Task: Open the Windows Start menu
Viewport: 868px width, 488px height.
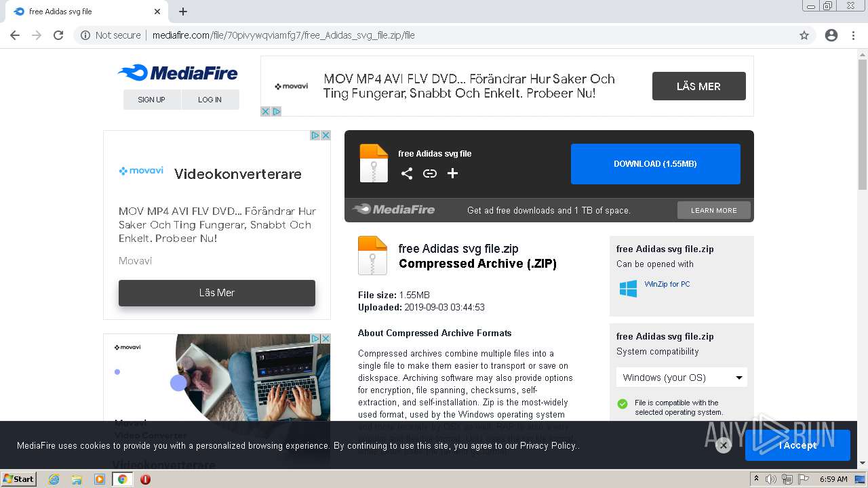Action: point(19,479)
